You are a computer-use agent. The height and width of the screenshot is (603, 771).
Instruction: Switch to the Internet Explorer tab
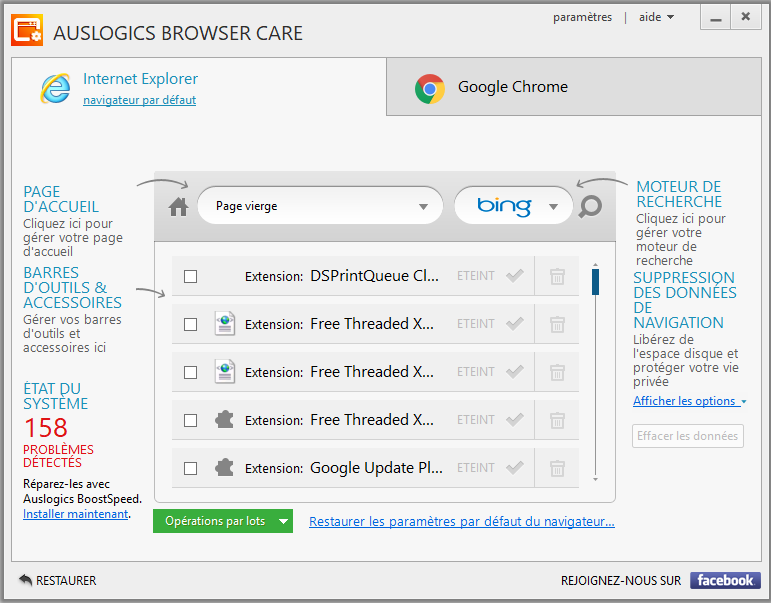tap(199, 87)
